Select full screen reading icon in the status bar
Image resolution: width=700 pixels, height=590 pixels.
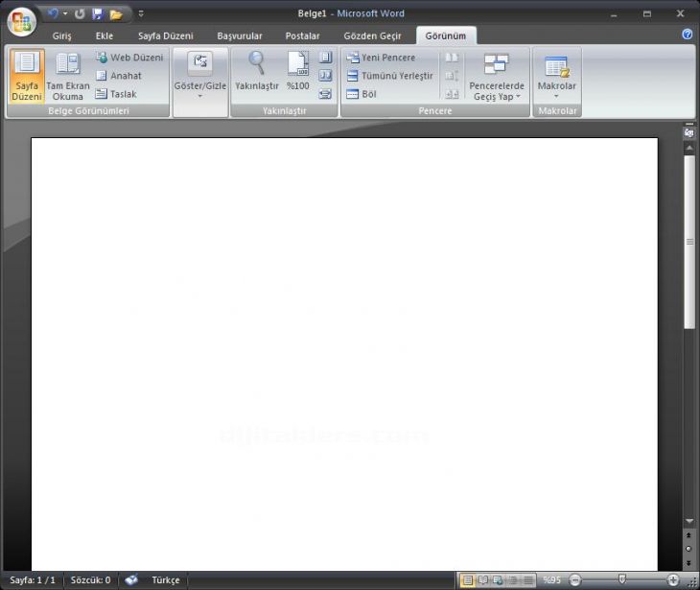(483, 580)
